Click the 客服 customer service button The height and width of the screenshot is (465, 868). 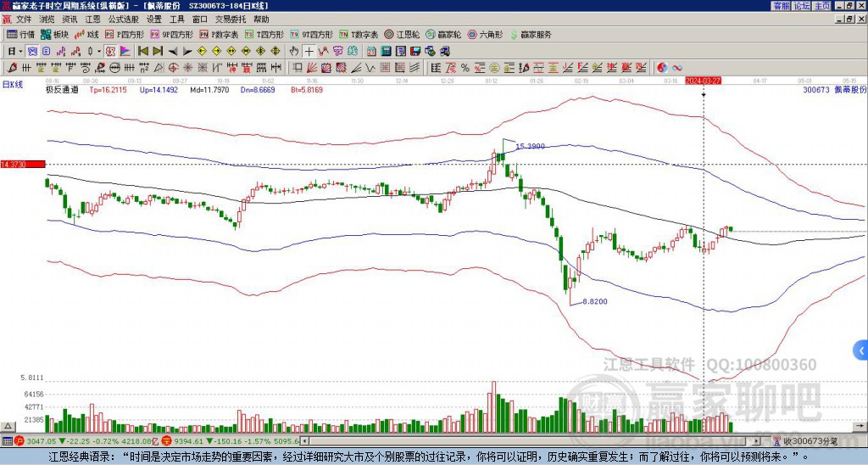782,6
